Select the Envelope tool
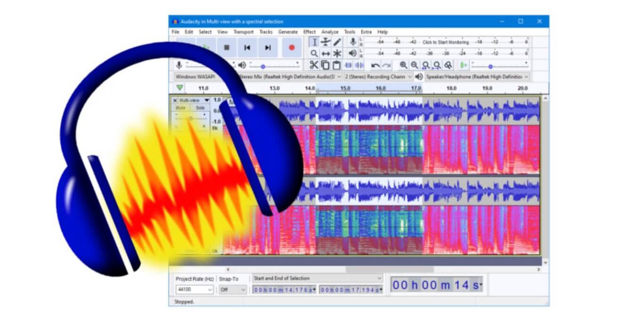644x324 pixels. pos(326,42)
